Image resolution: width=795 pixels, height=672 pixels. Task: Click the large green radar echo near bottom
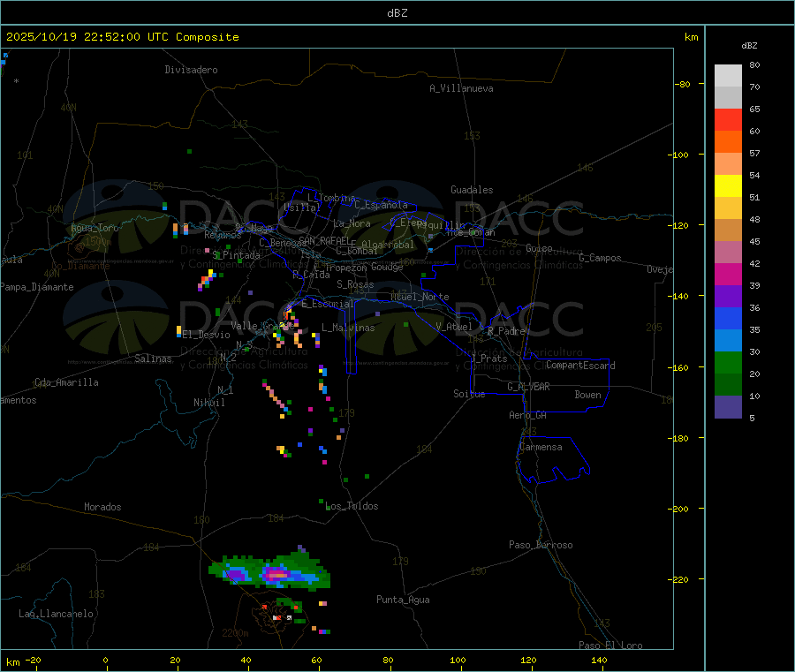pyautogui.click(x=271, y=571)
